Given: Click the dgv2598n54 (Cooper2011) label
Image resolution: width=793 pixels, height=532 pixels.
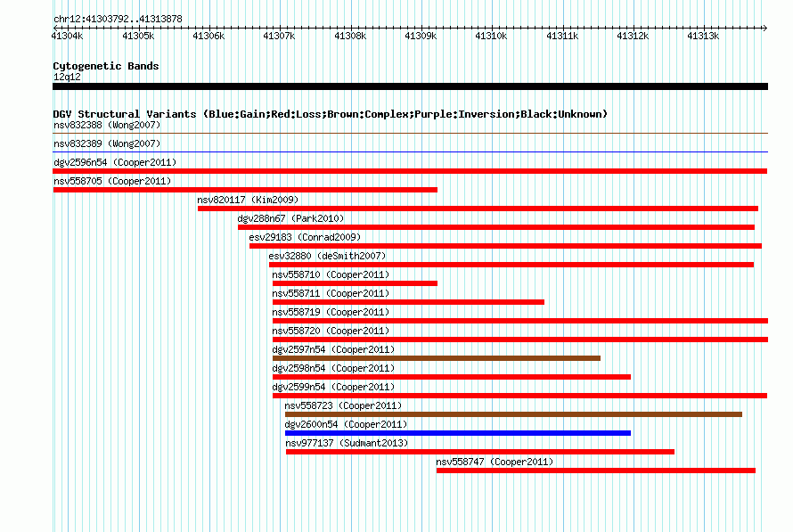Looking at the screenshot, I should click(x=333, y=368).
